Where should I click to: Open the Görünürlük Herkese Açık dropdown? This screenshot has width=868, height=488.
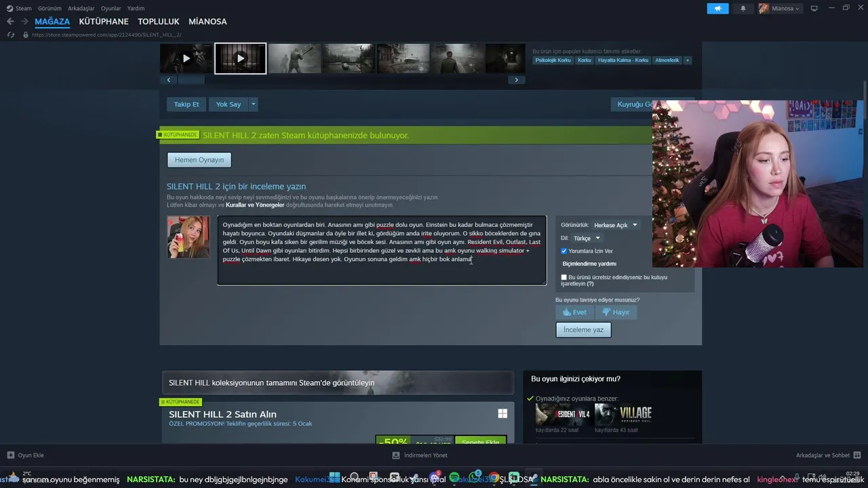coord(616,225)
